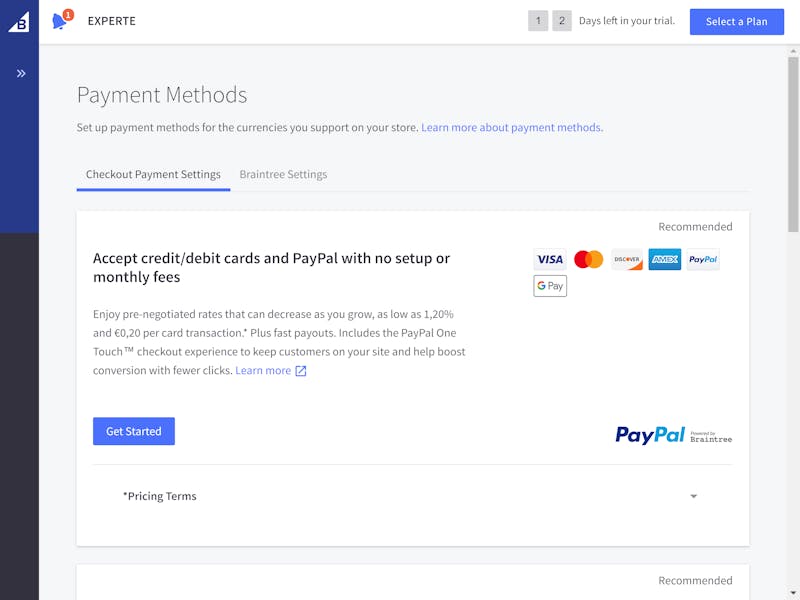Click the Google Pay icon
This screenshot has width=800, height=600.
550,286
